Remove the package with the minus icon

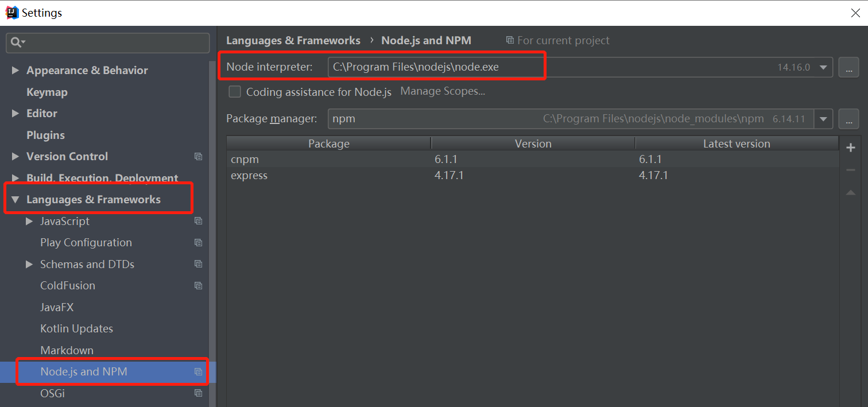(x=851, y=170)
